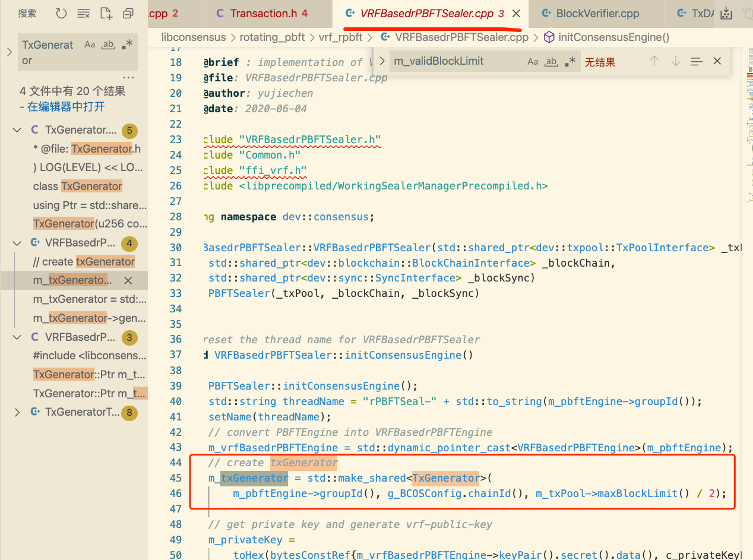The height and width of the screenshot is (560, 753).
Task: Select the 'TxGenerator(u256 co...' result
Action: coord(90,224)
